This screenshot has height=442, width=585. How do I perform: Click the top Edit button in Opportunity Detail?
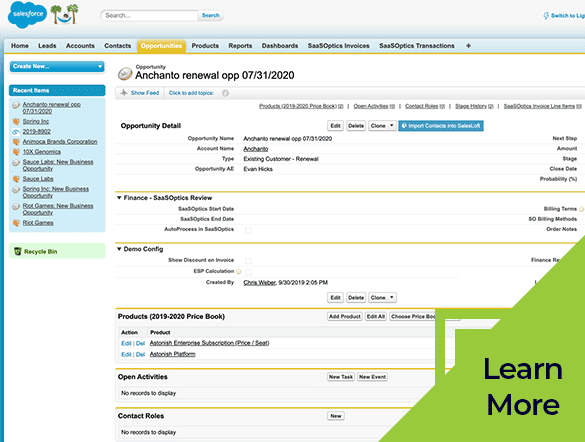click(335, 126)
